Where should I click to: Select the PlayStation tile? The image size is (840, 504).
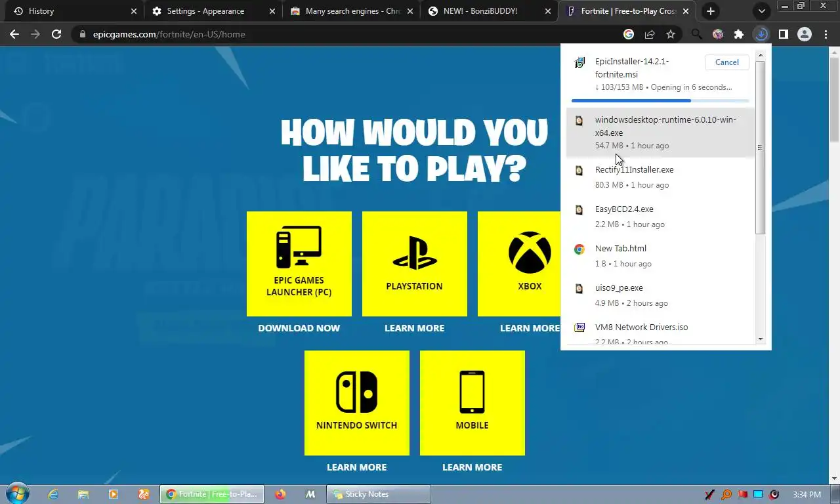415,264
